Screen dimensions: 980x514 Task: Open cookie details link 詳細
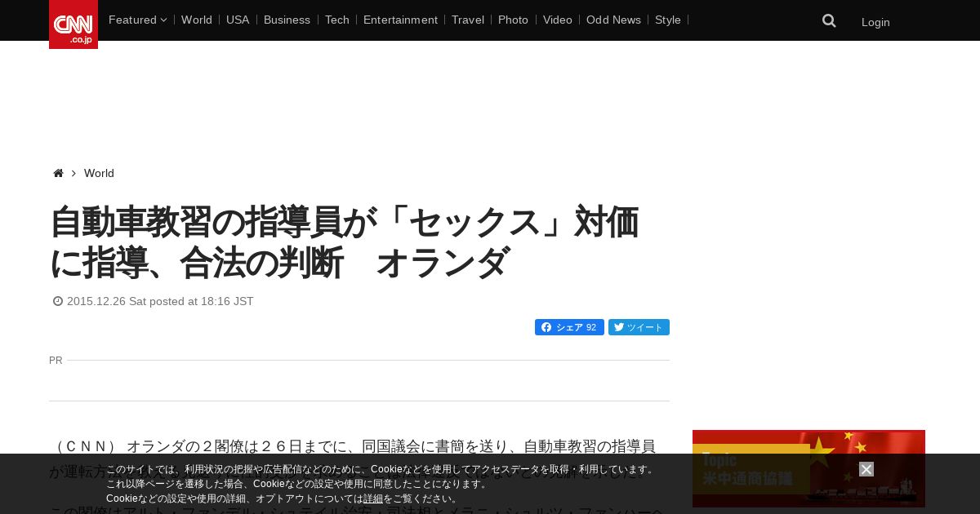pyautogui.click(x=373, y=498)
